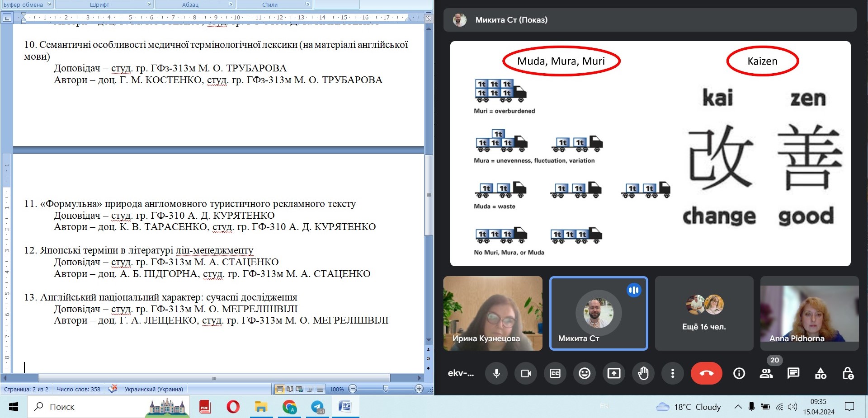Open the three-dot more options menu

pyautogui.click(x=673, y=373)
